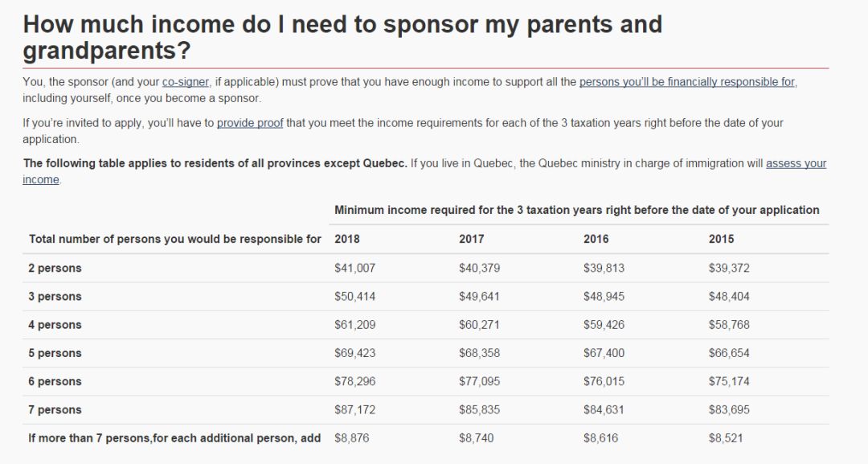Click "Total number of persons" column header
This screenshot has height=464, width=868.
pos(174,239)
